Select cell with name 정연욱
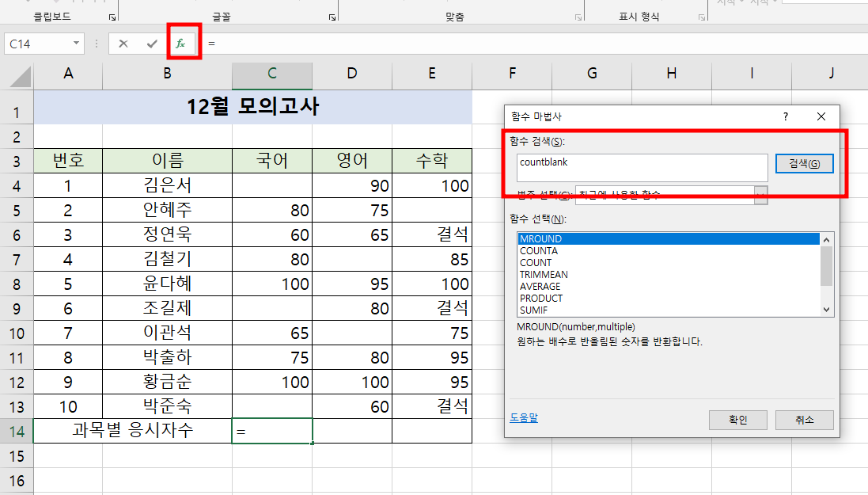Image resolution: width=868 pixels, height=495 pixels. coord(167,234)
